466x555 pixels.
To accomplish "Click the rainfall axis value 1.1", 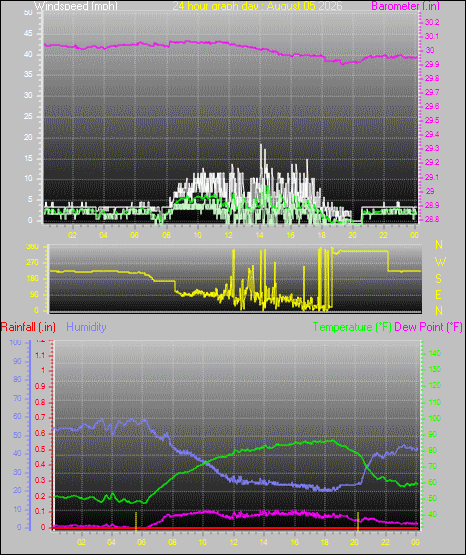I will coord(40,355).
